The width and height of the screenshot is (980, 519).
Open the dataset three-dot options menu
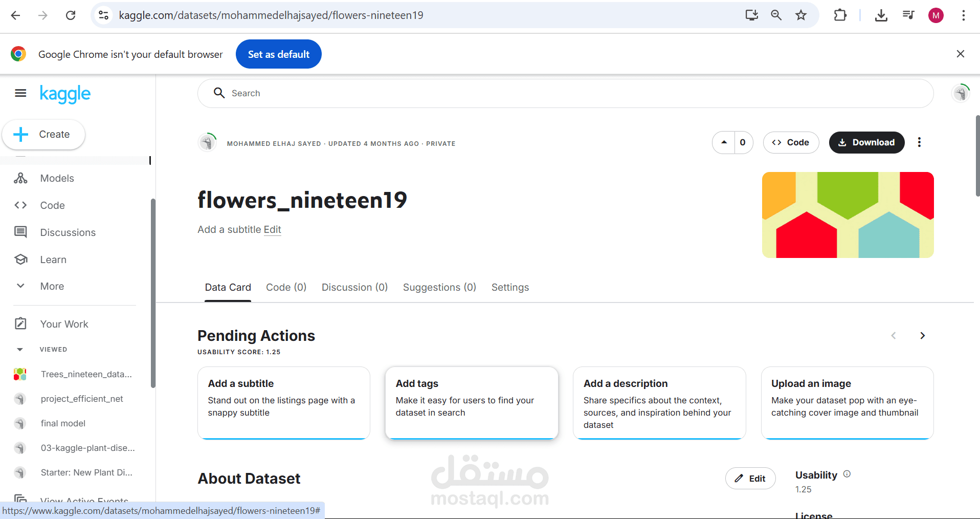click(x=919, y=142)
